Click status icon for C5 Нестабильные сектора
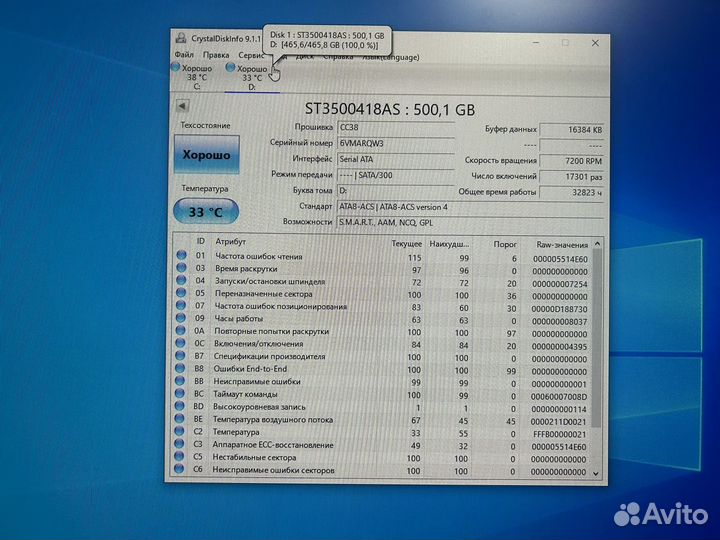 pyautogui.click(x=179, y=456)
